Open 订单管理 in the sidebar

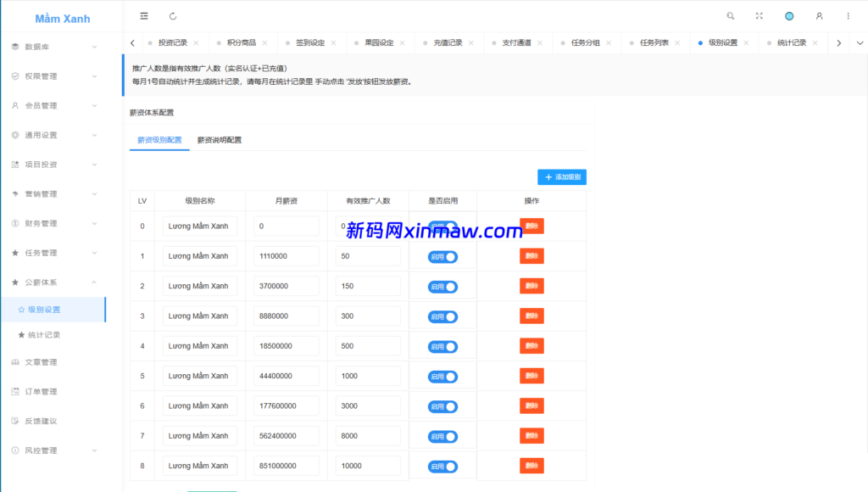point(54,391)
